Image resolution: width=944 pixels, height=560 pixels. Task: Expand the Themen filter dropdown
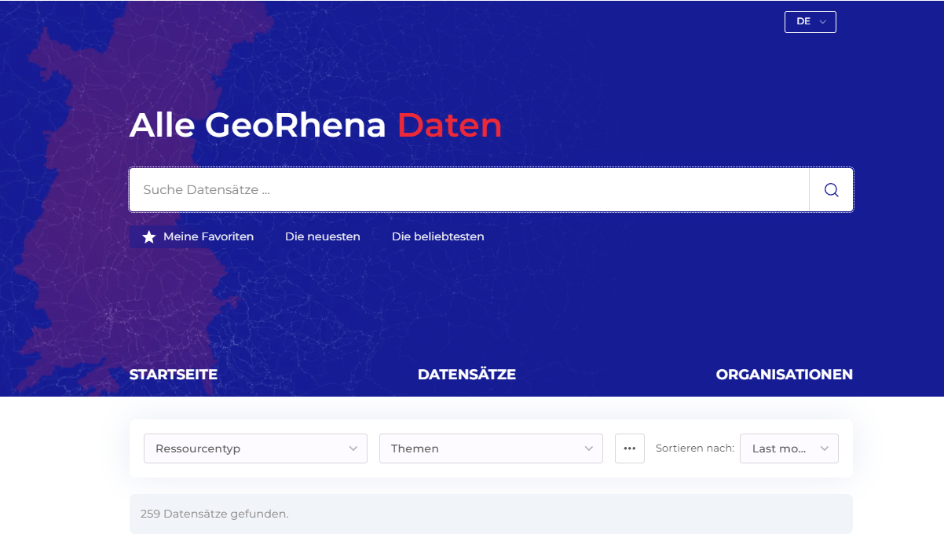491,448
